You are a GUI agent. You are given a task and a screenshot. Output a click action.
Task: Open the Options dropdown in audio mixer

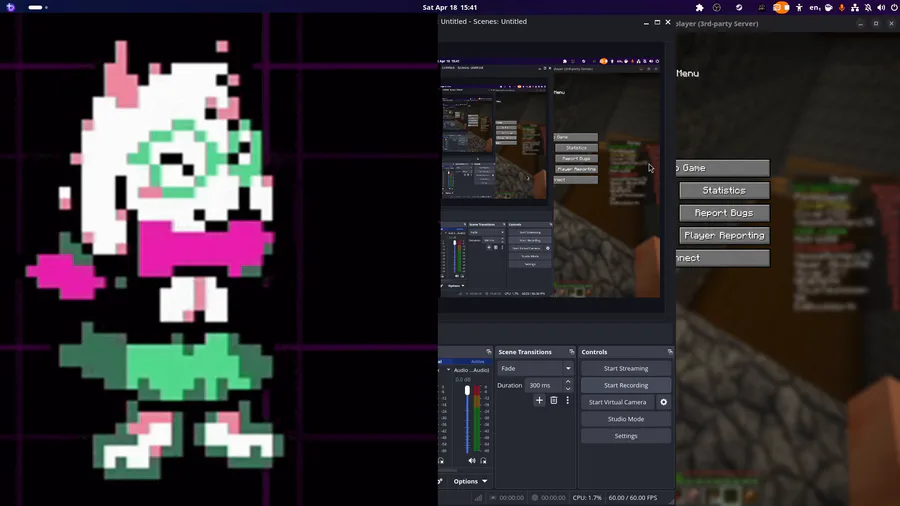click(x=471, y=481)
